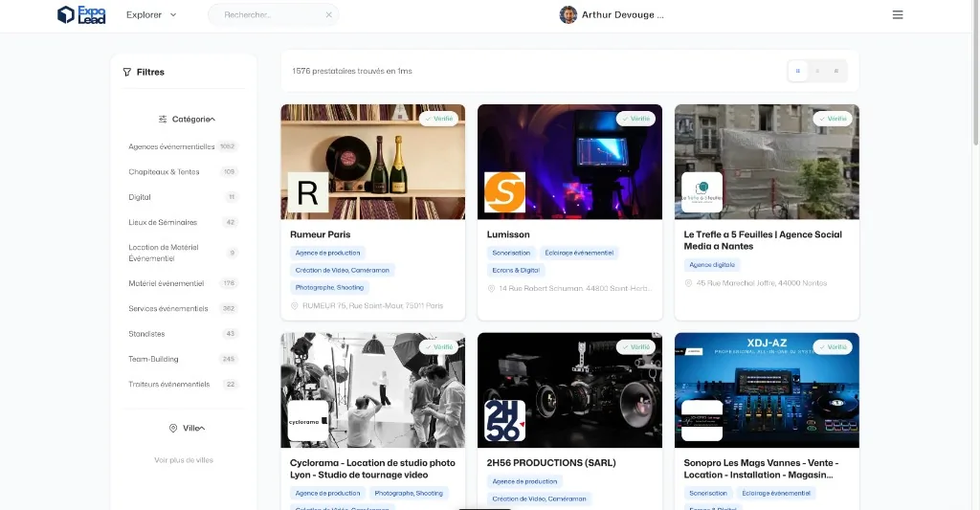Click Vérifié badge on Lumisson card
The image size is (980, 510).
click(x=635, y=119)
